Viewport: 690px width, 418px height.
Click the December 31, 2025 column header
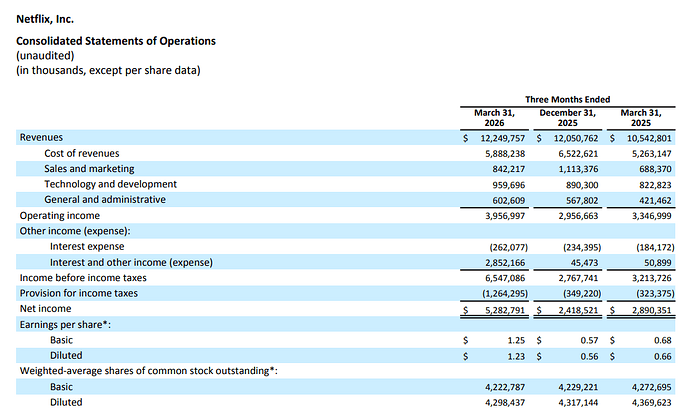pyautogui.click(x=567, y=118)
